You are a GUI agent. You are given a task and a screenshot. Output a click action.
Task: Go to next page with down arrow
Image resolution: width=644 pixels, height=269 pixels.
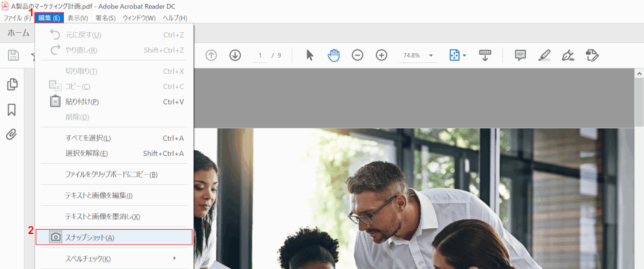[x=235, y=55]
